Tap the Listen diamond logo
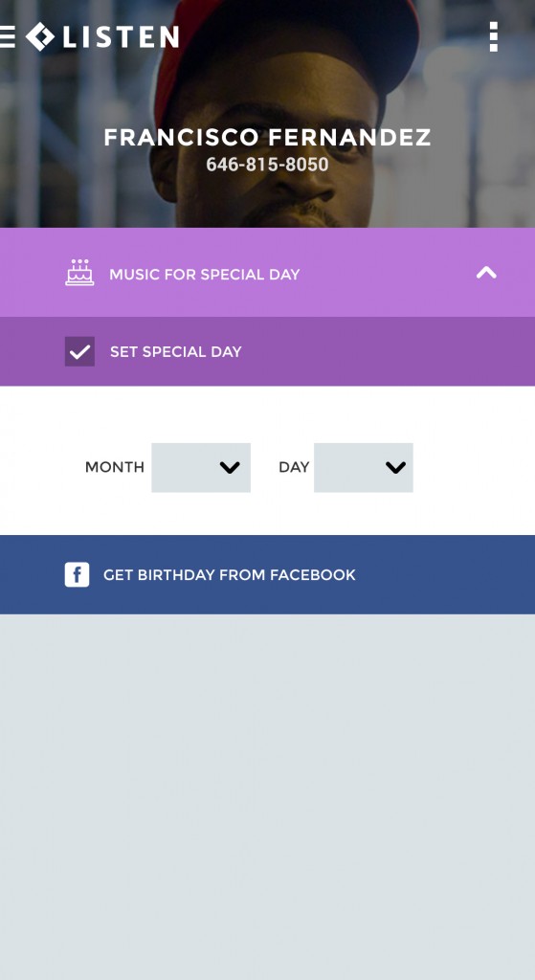 [40, 36]
